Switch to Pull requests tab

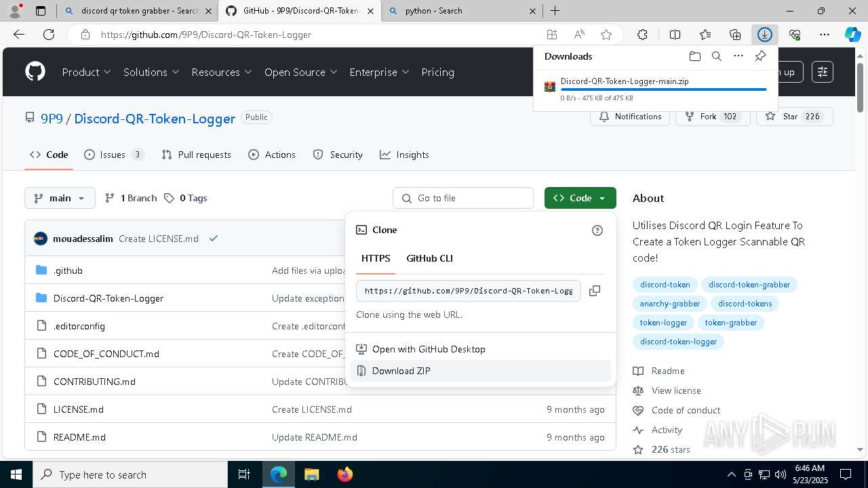pyautogui.click(x=197, y=155)
